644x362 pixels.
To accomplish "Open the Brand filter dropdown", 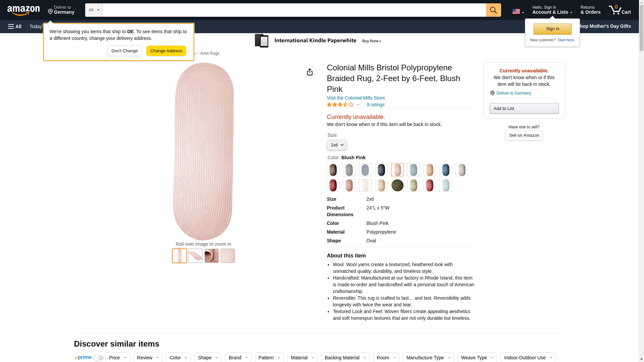I will [x=238, y=358].
